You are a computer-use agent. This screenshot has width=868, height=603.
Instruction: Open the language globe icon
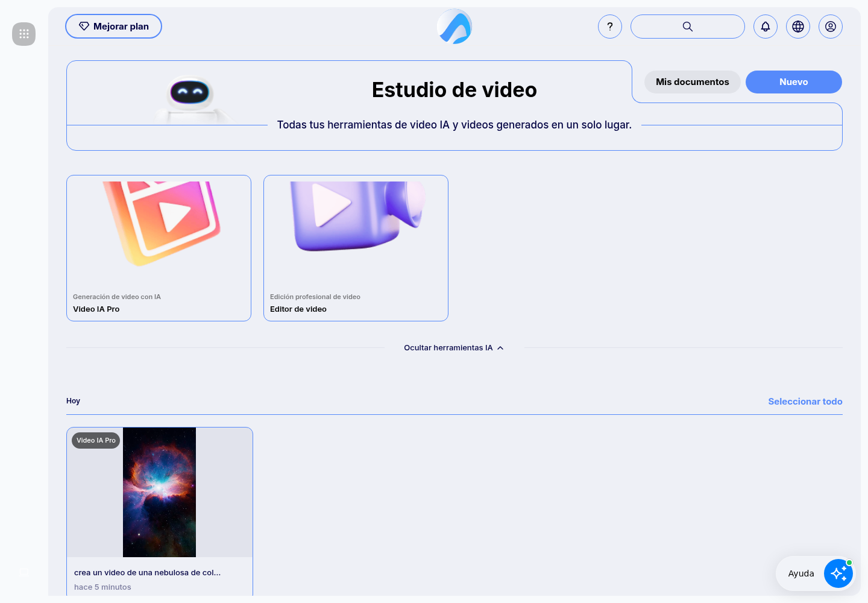[798, 27]
